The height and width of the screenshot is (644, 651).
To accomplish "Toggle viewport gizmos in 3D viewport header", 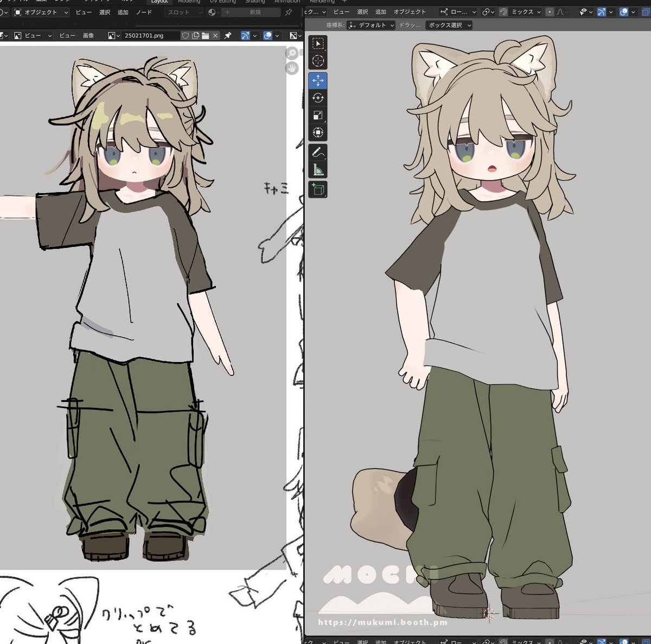I will click(601, 11).
